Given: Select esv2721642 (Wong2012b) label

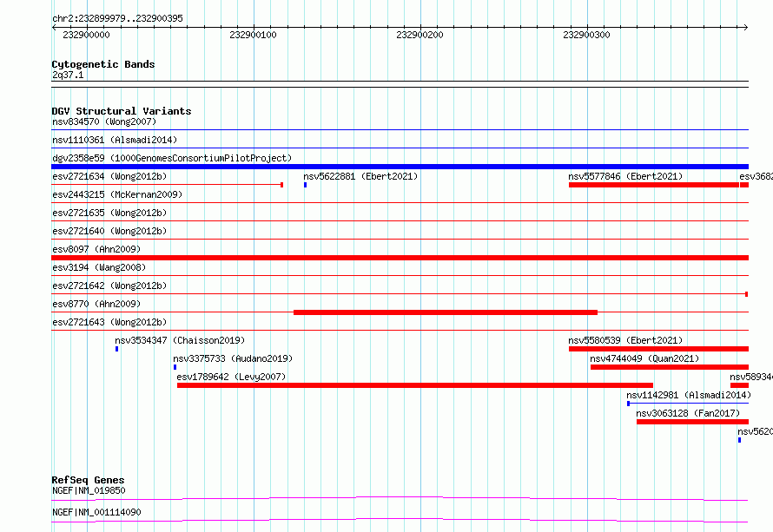Looking at the screenshot, I should tap(109, 286).
